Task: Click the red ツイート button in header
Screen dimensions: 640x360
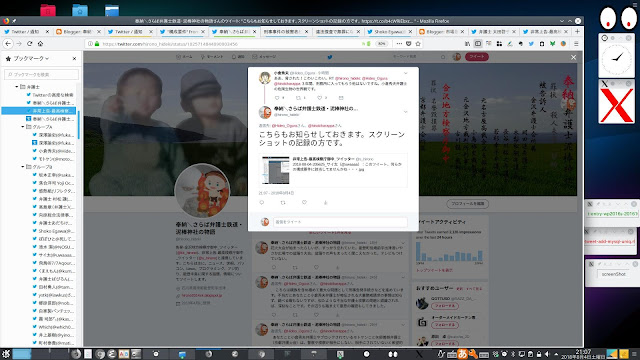Action: (477, 57)
